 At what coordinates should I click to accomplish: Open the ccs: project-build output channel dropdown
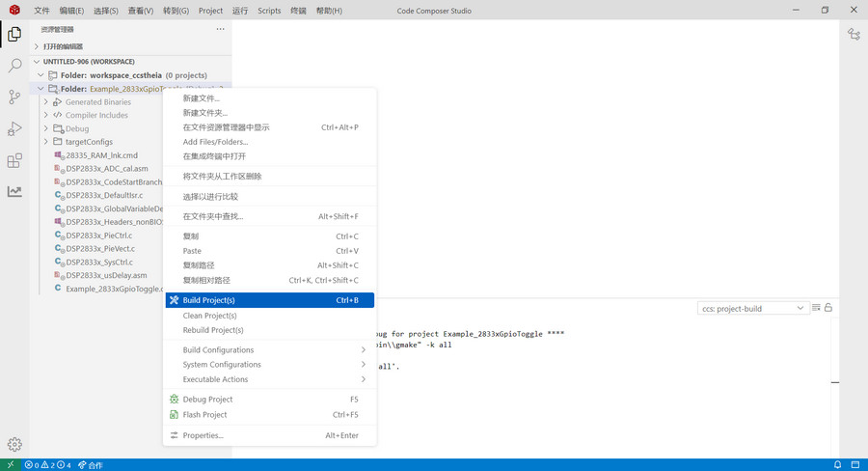point(753,309)
